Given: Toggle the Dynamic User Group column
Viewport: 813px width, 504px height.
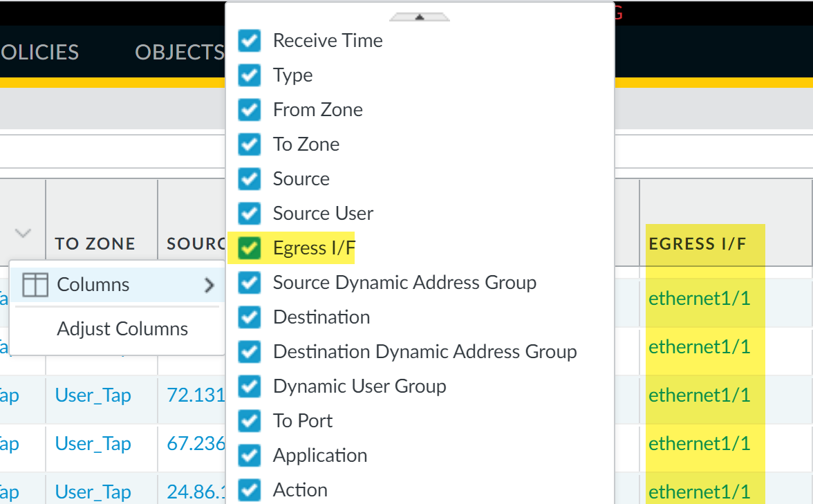Looking at the screenshot, I should [x=249, y=386].
